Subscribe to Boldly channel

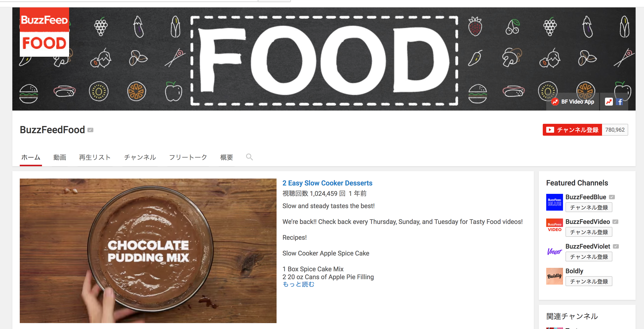click(x=589, y=282)
